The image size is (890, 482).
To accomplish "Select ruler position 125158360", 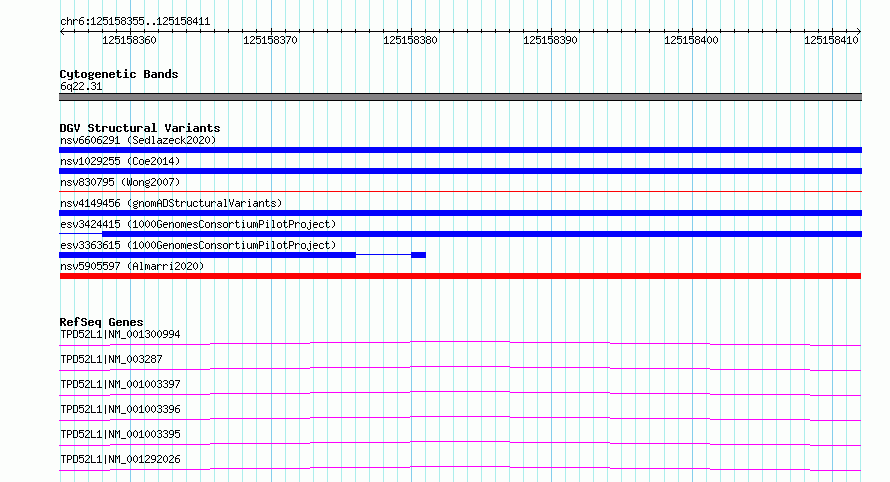I will (129, 40).
